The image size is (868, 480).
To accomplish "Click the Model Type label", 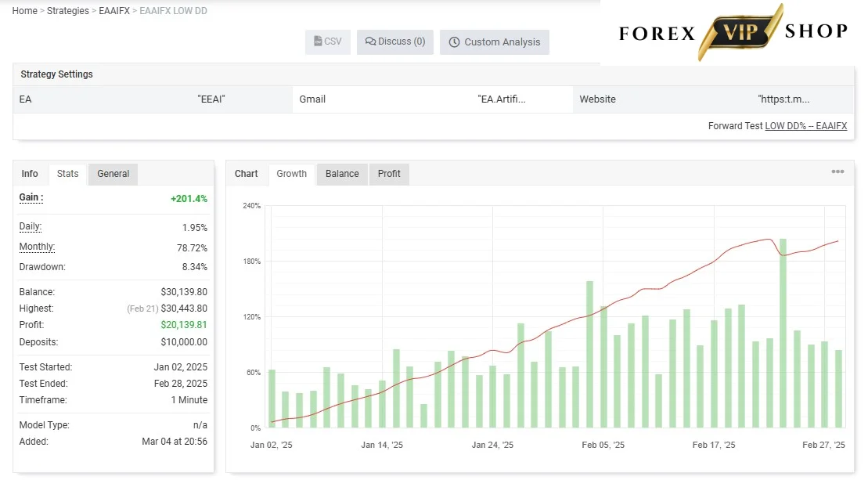I will click(45, 425).
